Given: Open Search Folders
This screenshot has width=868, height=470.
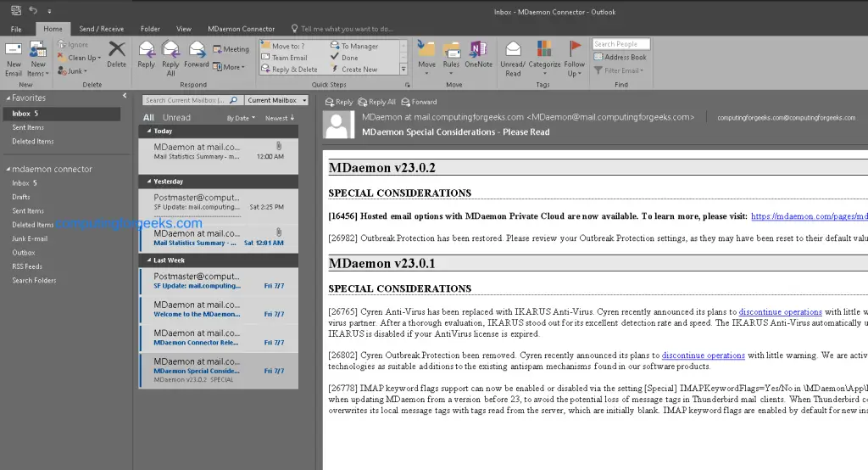Looking at the screenshot, I should coord(34,281).
